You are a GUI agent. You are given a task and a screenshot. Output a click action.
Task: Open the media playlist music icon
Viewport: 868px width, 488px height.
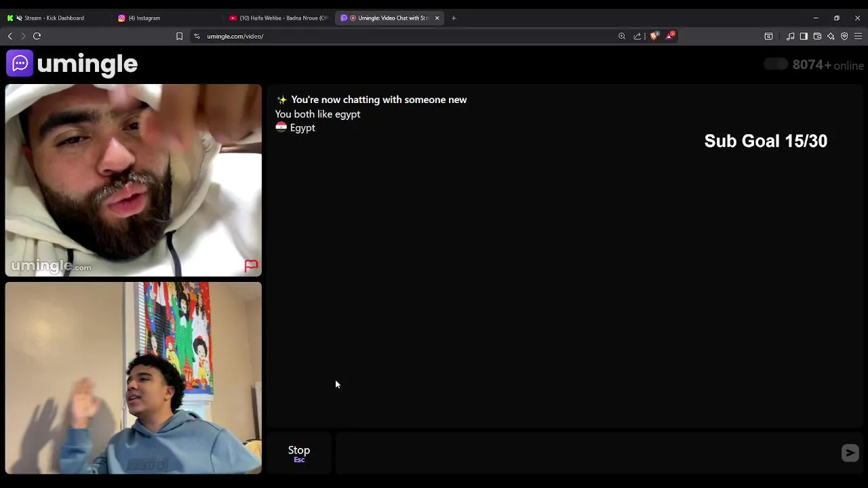pos(790,36)
